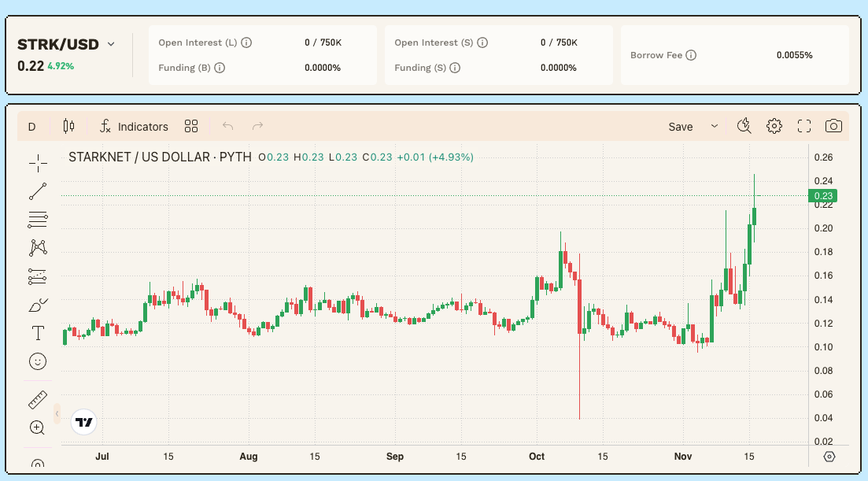Show info for Funding (S)
The image size is (868, 481).
(455, 68)
